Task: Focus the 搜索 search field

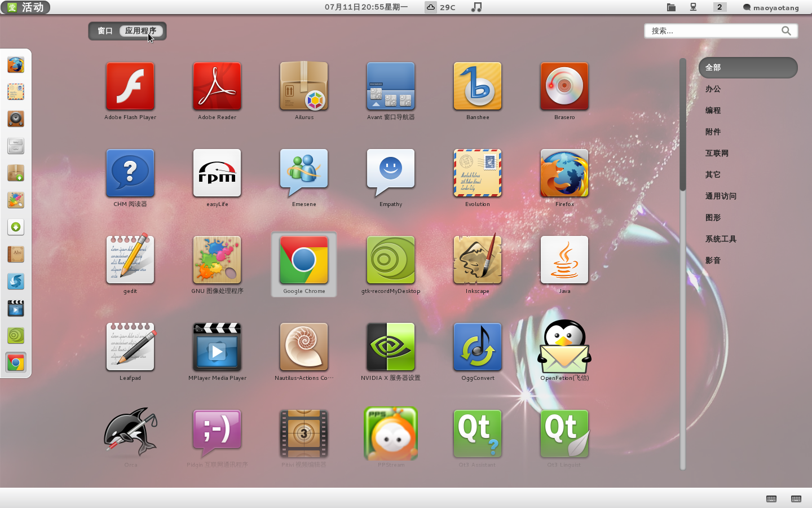Action: click(x=721, y=31)
